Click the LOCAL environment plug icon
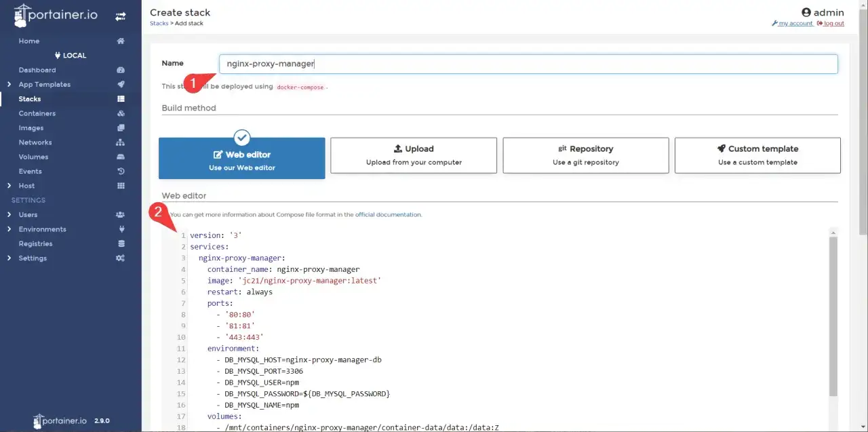The image size is (868, 432). (x=58, y=56)
